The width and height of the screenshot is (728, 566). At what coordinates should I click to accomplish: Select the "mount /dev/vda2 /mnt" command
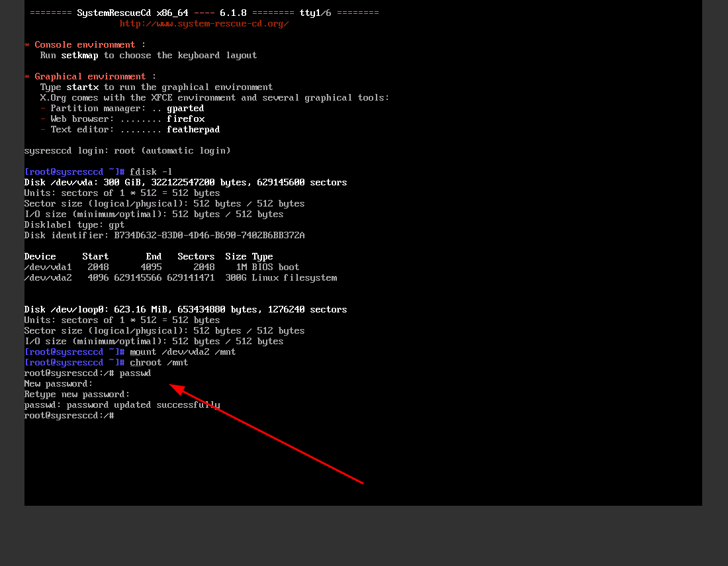tap(183, 352)
